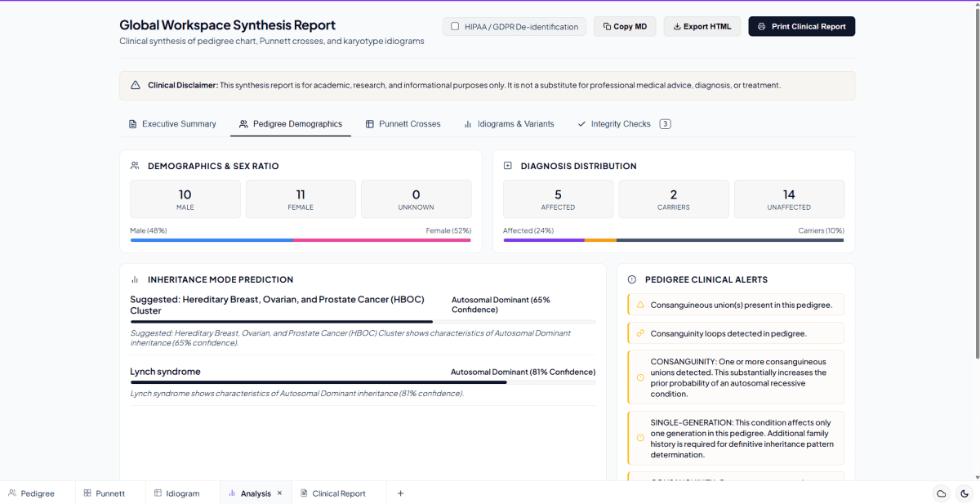
Task: Open the Idiograms & Variants tab
Action: 509,124
